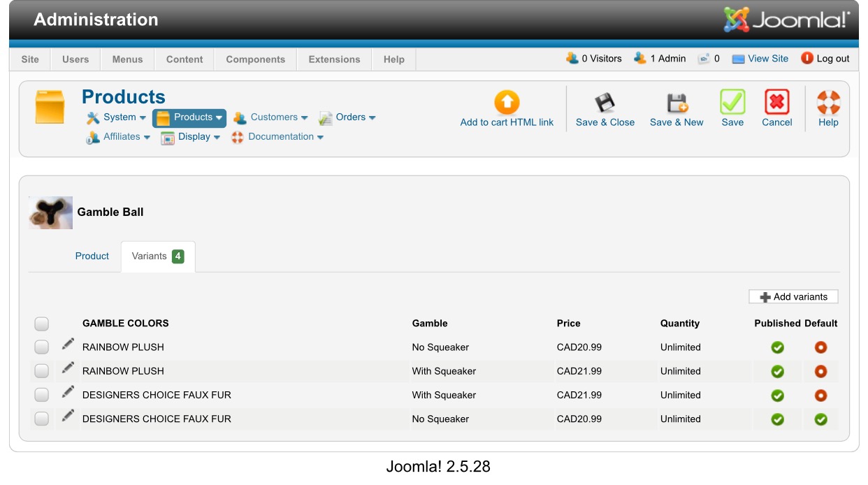The height and width of the screenshot is (485, 868).
Task: Open the Users menu
Action: pyautogui.click(x=75, y=59)
